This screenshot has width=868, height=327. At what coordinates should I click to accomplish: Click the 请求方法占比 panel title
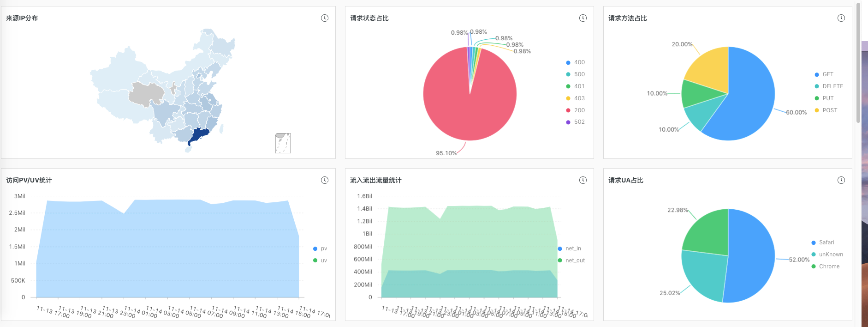pos(628,18)
